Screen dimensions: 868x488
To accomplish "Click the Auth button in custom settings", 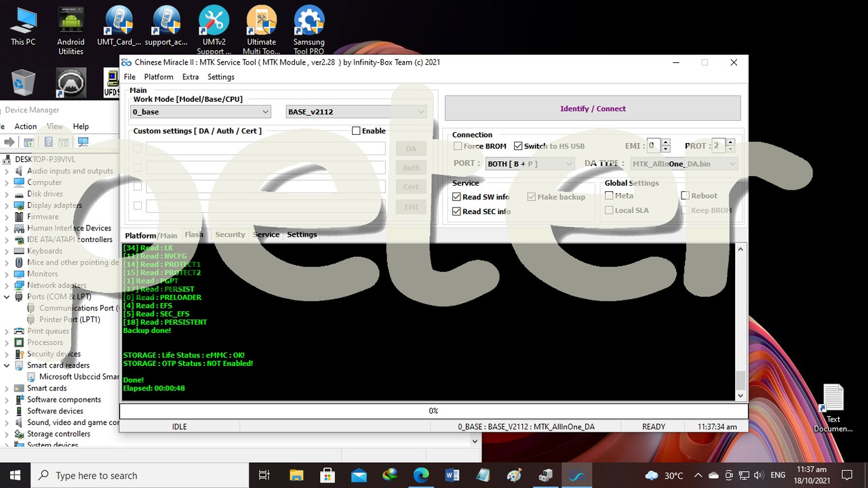I will point(411,167).
